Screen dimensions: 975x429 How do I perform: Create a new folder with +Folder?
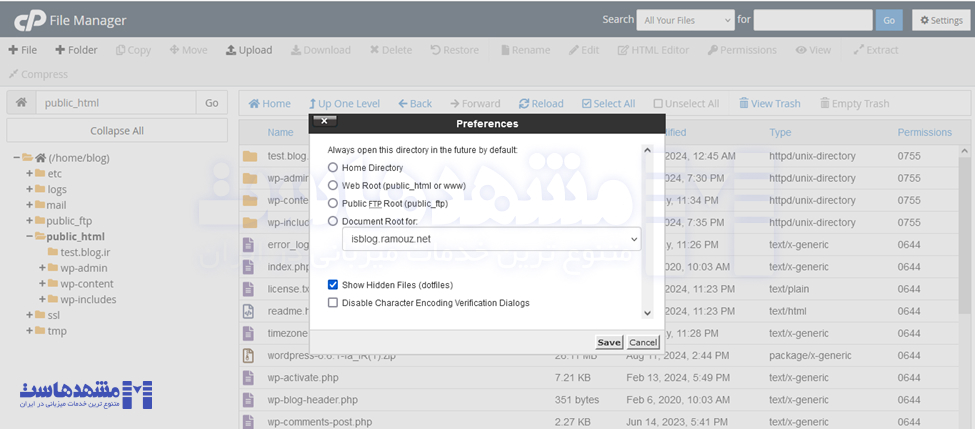click(x=76, y=50)
